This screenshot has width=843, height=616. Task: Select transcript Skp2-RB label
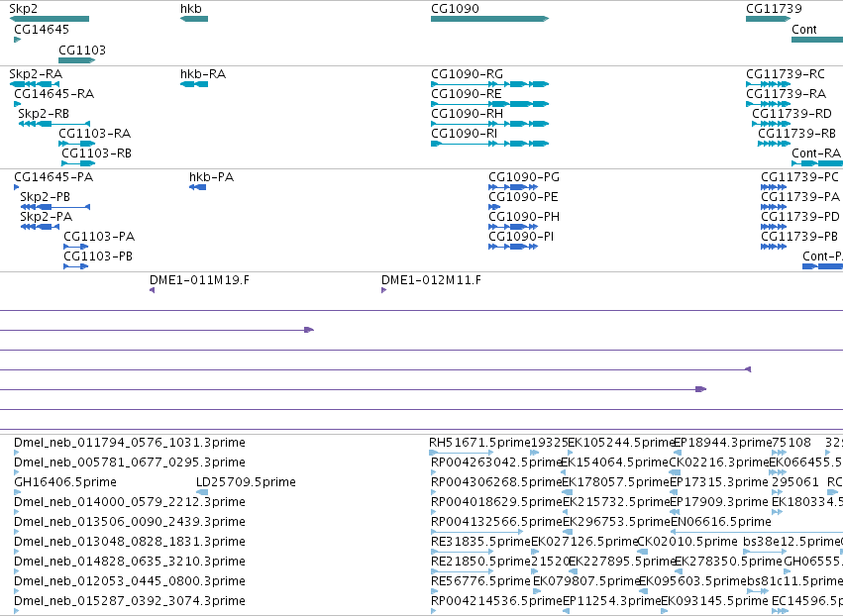coord(43,114)
